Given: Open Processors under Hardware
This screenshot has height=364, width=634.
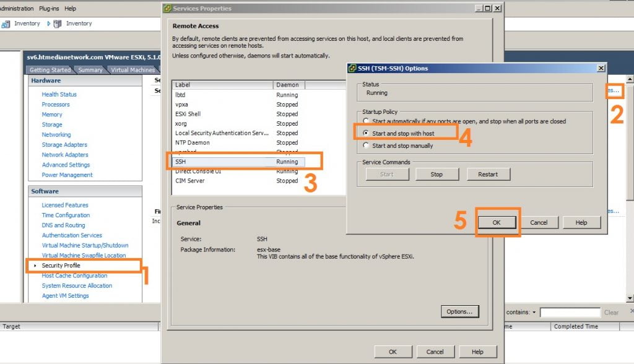Looking at the screenshot, I should tap(56, 105).
